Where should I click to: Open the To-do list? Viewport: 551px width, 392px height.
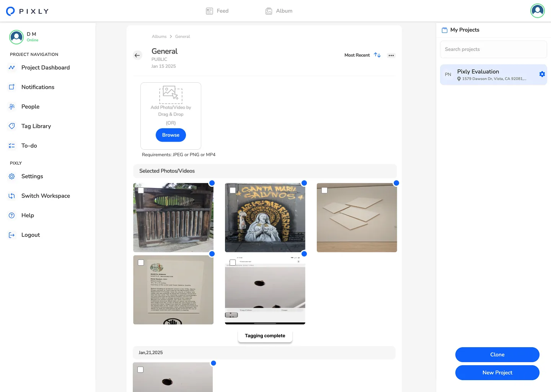29,146
